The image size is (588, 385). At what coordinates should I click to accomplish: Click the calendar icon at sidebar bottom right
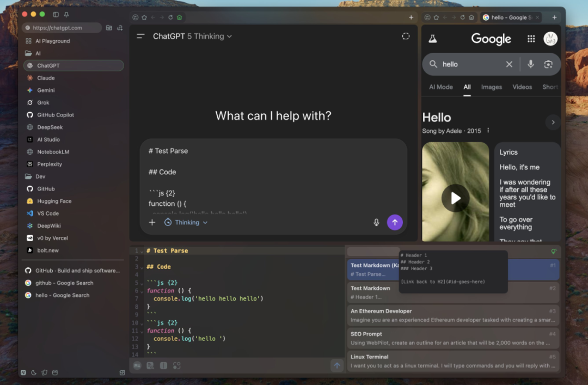122,372
